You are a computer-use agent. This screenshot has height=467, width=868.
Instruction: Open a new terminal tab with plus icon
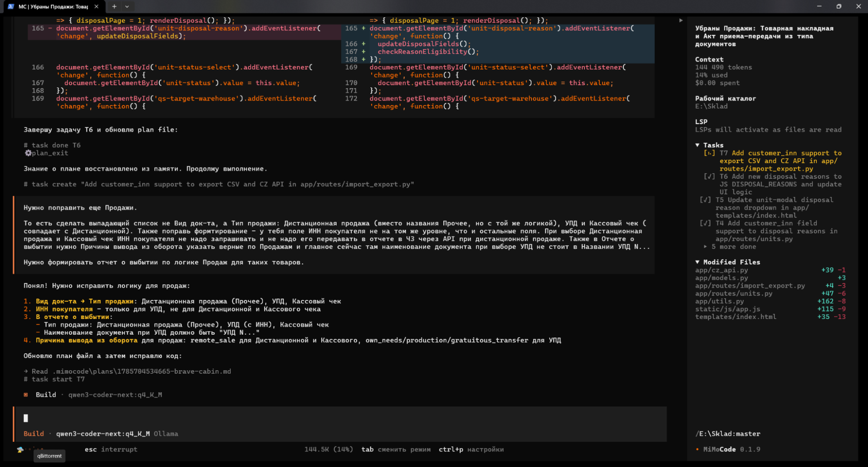(114, 7)
